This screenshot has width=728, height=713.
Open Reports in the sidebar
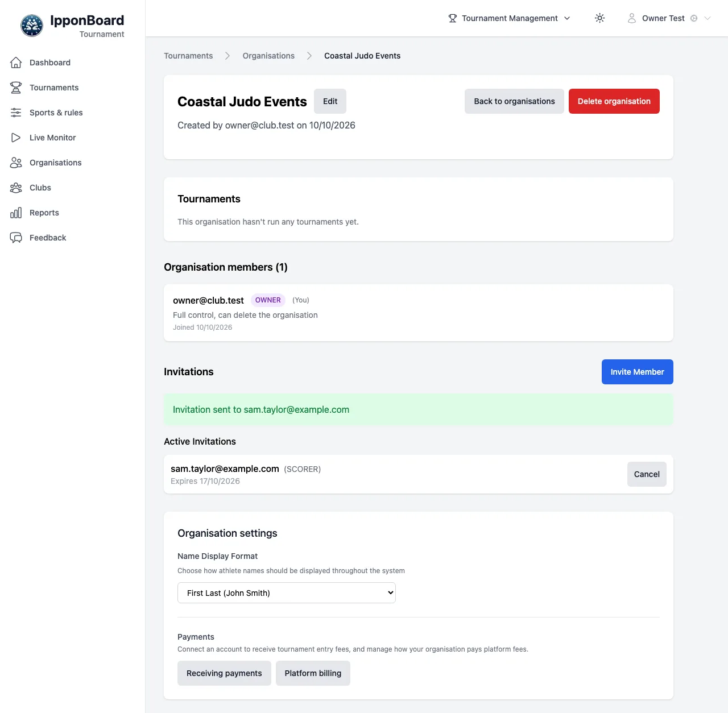tap(44, 213)
